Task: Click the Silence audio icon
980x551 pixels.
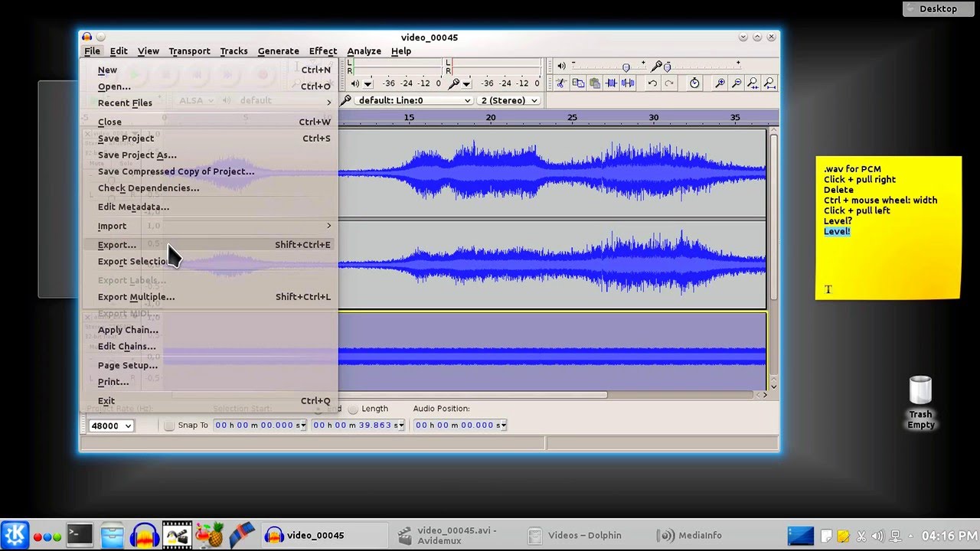Action: tap(628, 83)
